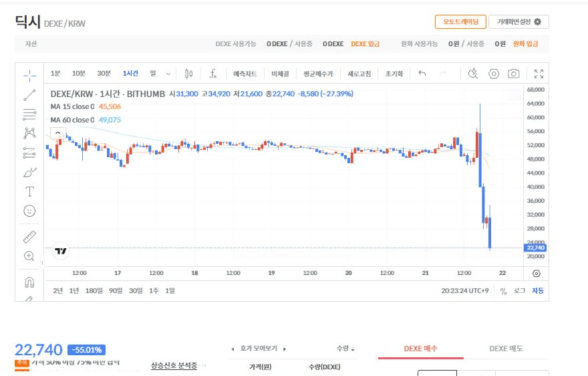Click the TradingView logo

[x=61, y=250]
